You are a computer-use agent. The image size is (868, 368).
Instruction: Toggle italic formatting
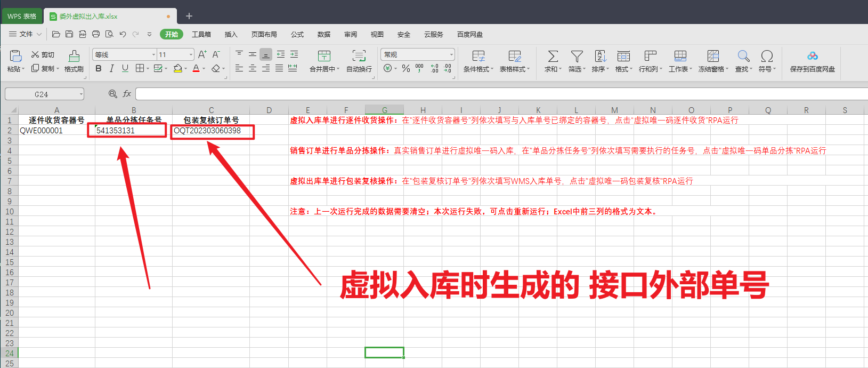[112, 68]
